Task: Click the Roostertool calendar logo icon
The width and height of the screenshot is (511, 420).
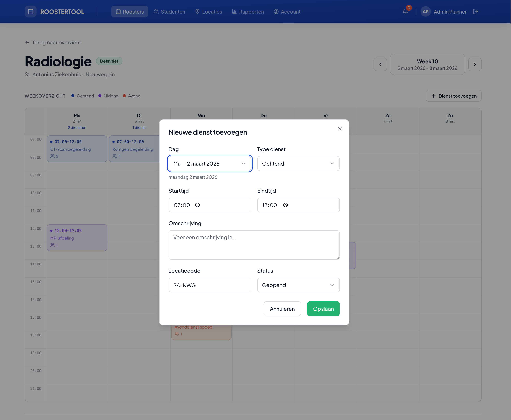Action: 31,12
